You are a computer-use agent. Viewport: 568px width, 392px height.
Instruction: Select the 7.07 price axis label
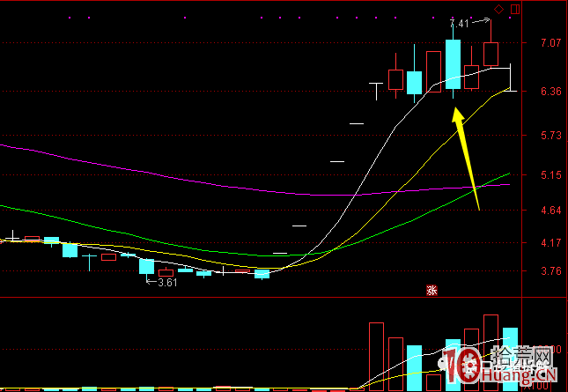pos(550,43)
